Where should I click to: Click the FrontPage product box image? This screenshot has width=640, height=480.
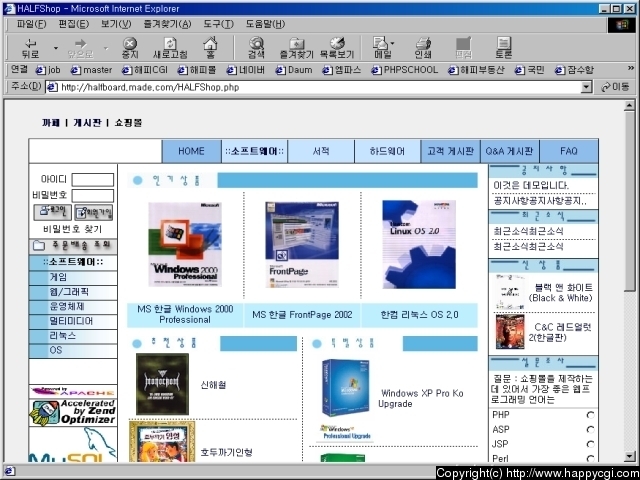(x=302, y=244)
